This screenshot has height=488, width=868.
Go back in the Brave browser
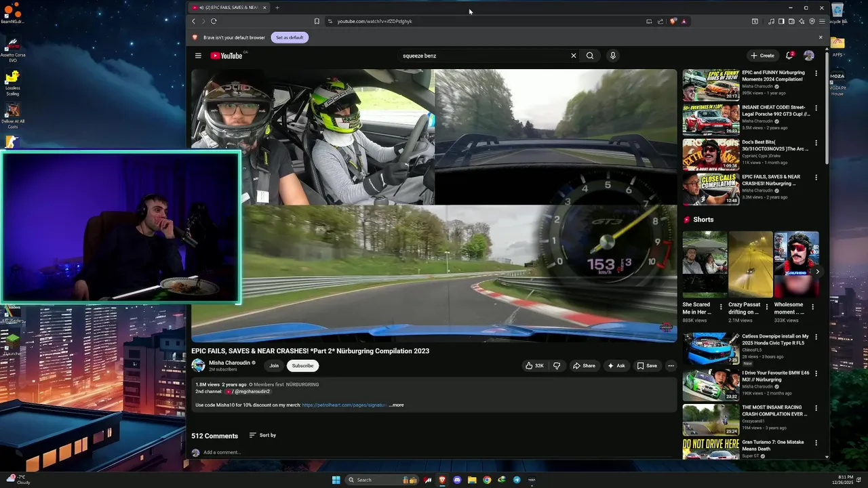tap(193, 21)
